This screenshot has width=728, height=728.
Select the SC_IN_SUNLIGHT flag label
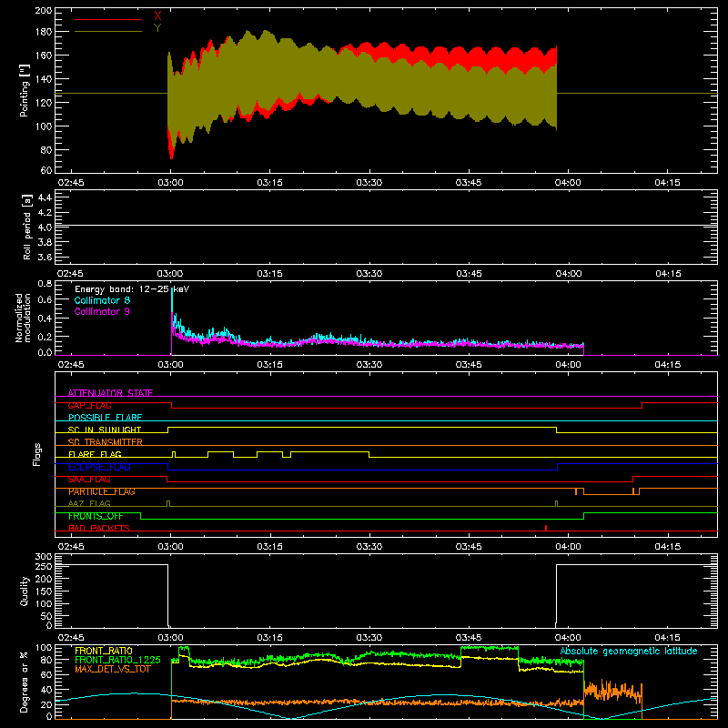(x=105, y=430)
